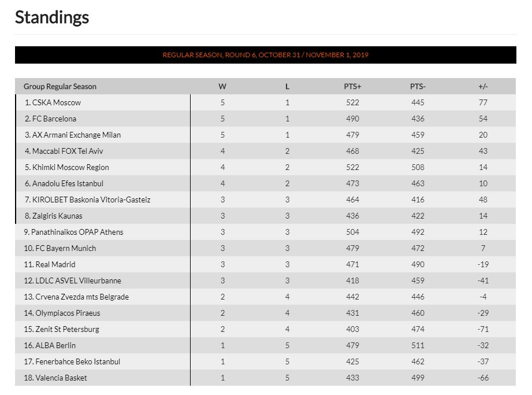
Task: Click the CSKA Moscow team name
Action: [57, 102]
